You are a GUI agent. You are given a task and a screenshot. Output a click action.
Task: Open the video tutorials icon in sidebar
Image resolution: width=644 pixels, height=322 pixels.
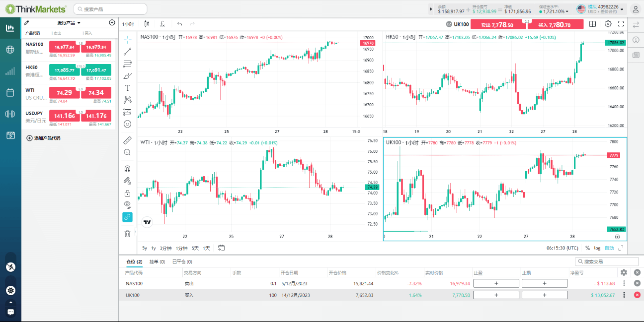tap(10, 135)
